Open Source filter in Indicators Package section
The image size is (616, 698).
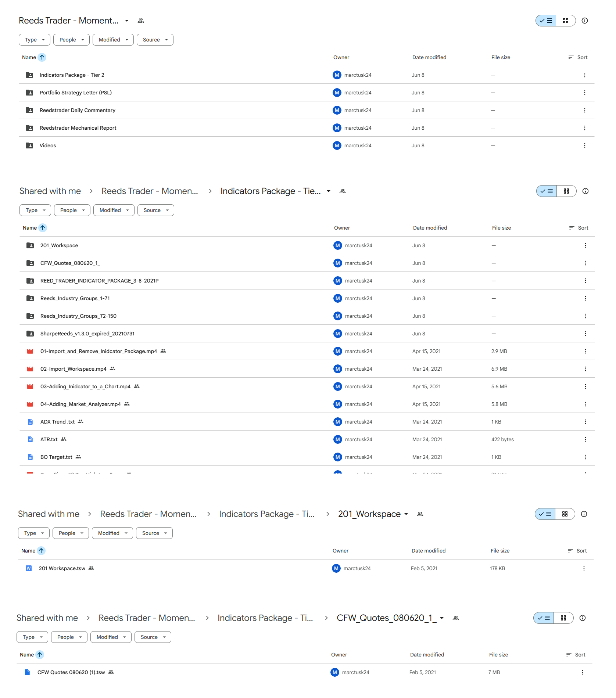[156, 210]
